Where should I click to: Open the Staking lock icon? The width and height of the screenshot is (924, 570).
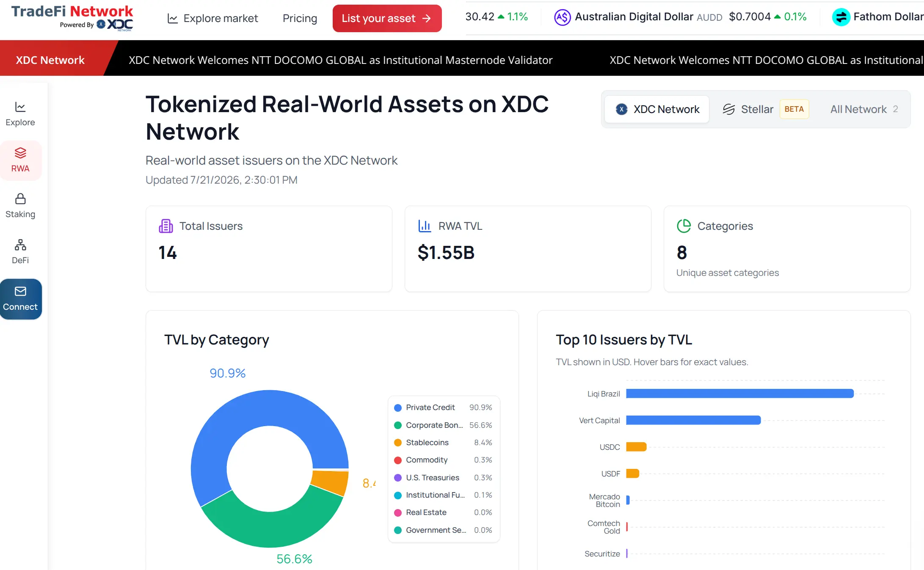click(x=20, y=199)
